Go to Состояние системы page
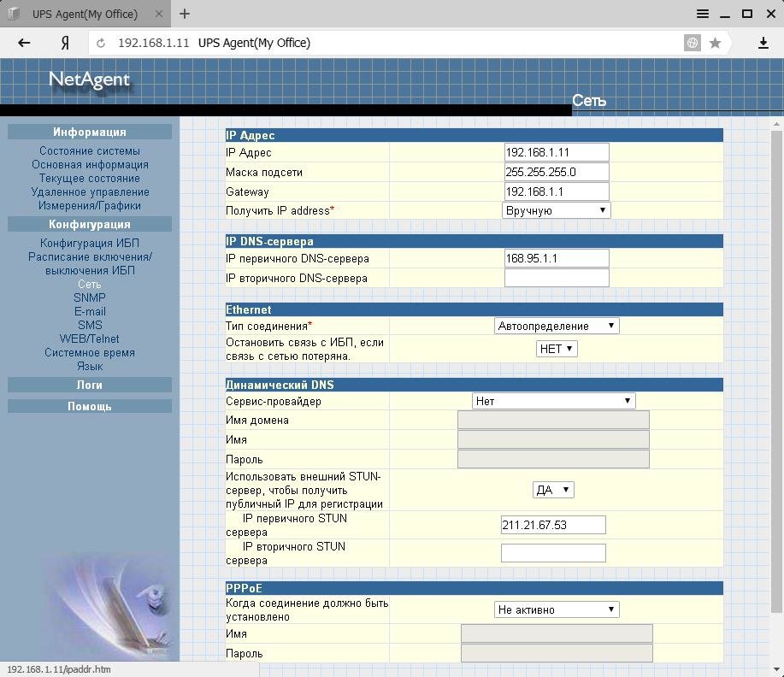This screenshot has height=677, width=784. pos(90,150)
